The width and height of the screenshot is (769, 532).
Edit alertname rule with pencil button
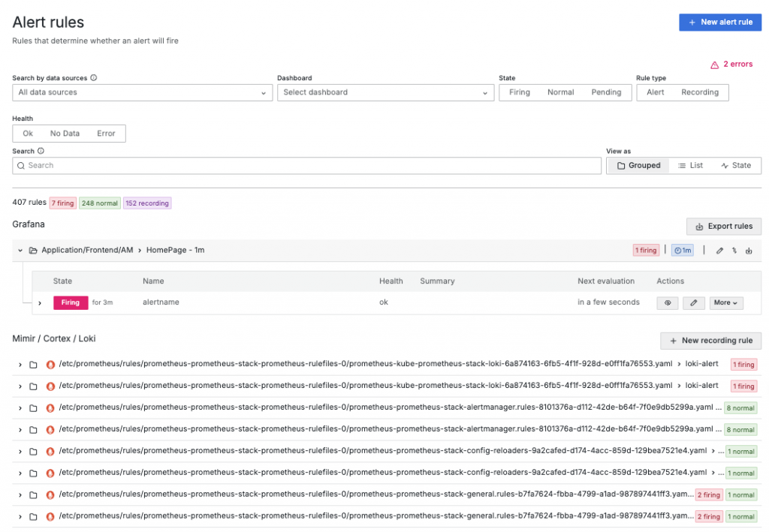coord(694,302)
